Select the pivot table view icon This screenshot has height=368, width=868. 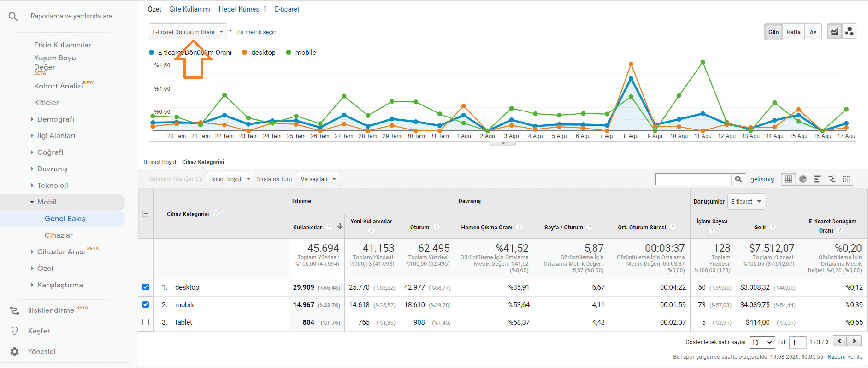[847, 179]
